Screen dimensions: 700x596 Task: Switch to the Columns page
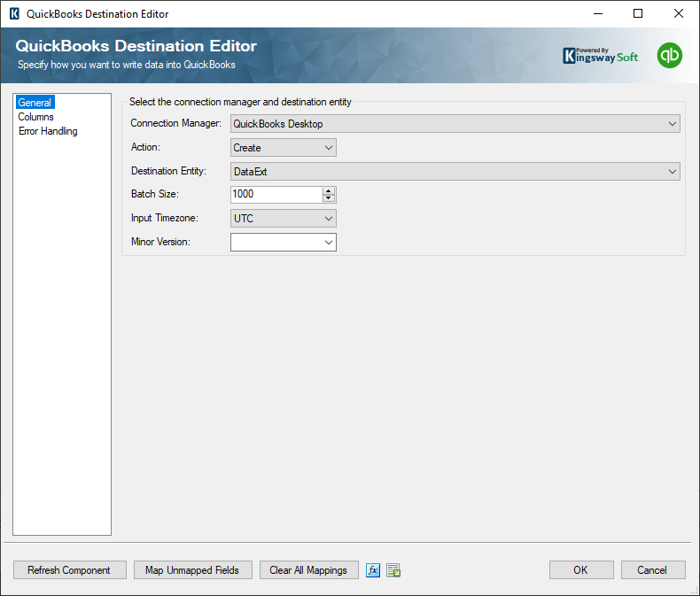coord(36,117)
